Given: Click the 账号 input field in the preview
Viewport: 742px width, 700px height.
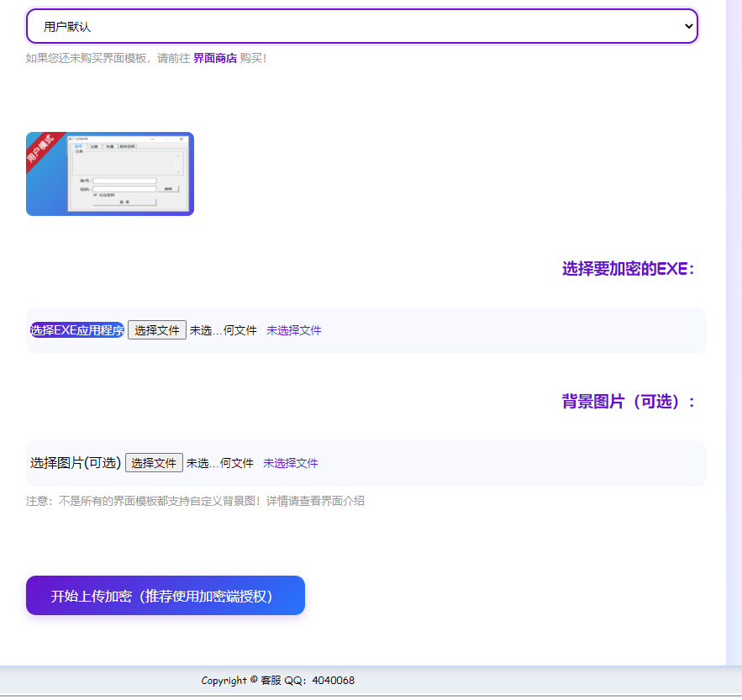Looking at the screenshot, I should coord(124,181).
